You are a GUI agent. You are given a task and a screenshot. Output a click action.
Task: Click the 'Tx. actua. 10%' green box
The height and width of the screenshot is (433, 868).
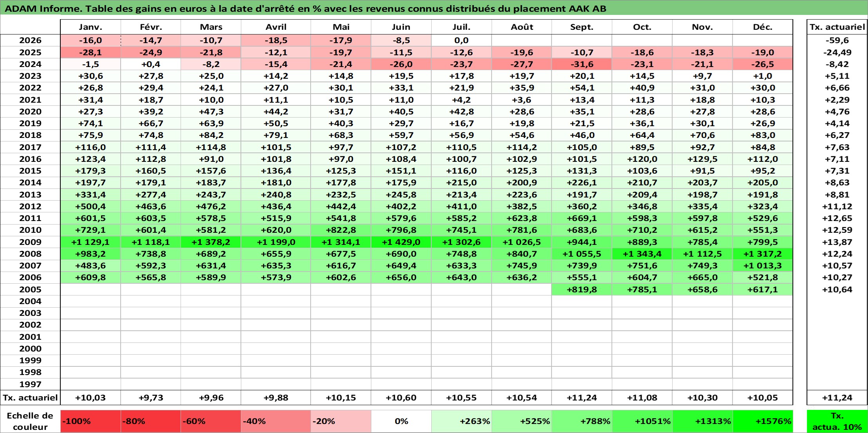(x=837, y=421)
